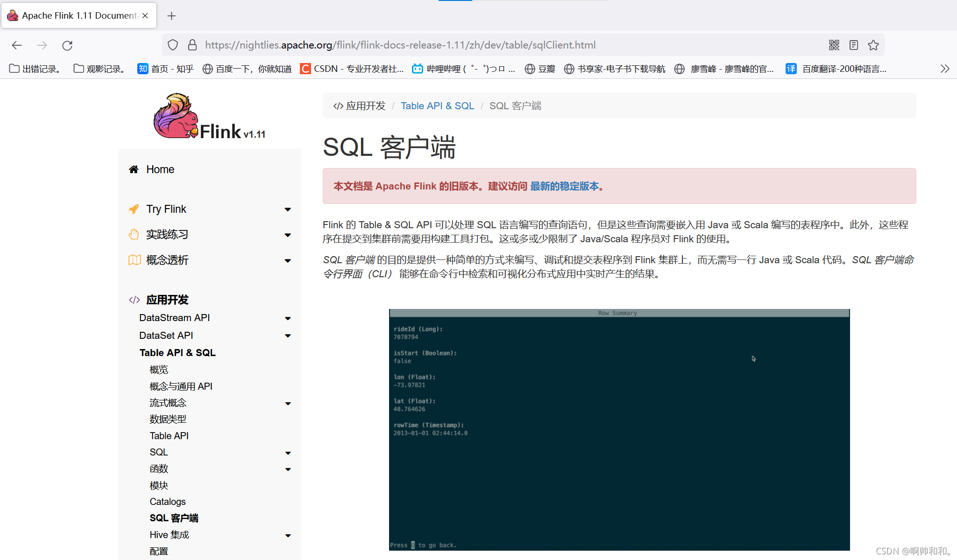Viewport: 957px width, 560px height.
Task: Go to Home in sidebar
Action: (160, 169)
